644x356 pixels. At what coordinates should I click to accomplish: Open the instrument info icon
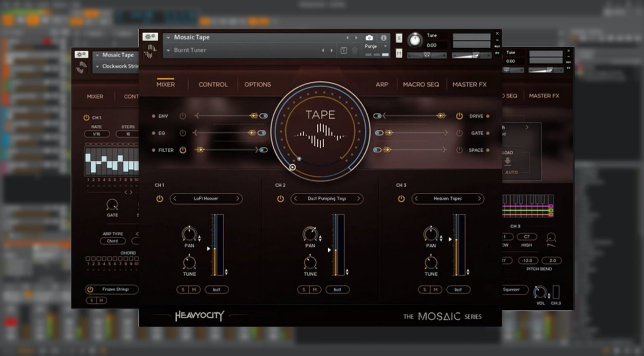pos(383,38)
